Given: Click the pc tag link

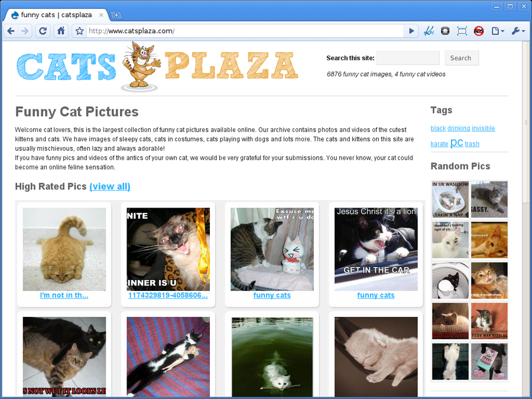Looking at the screenshot, I should (x=456, y=142).
